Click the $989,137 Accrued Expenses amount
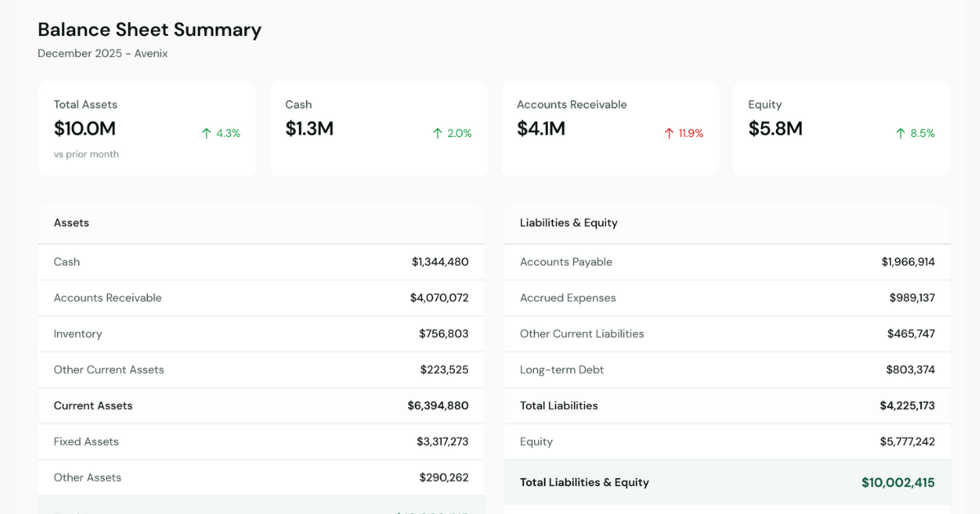The height and width of the screenshot is (514, 980). 912,298
